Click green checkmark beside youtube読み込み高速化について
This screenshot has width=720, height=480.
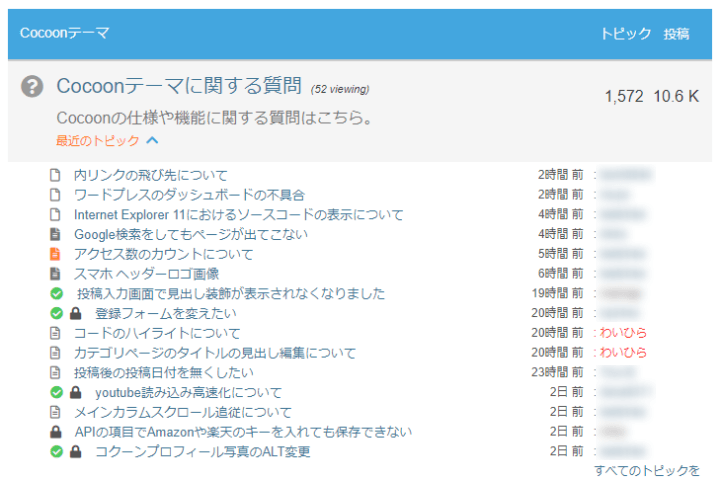pyautogui.click(x=56, y=392)
